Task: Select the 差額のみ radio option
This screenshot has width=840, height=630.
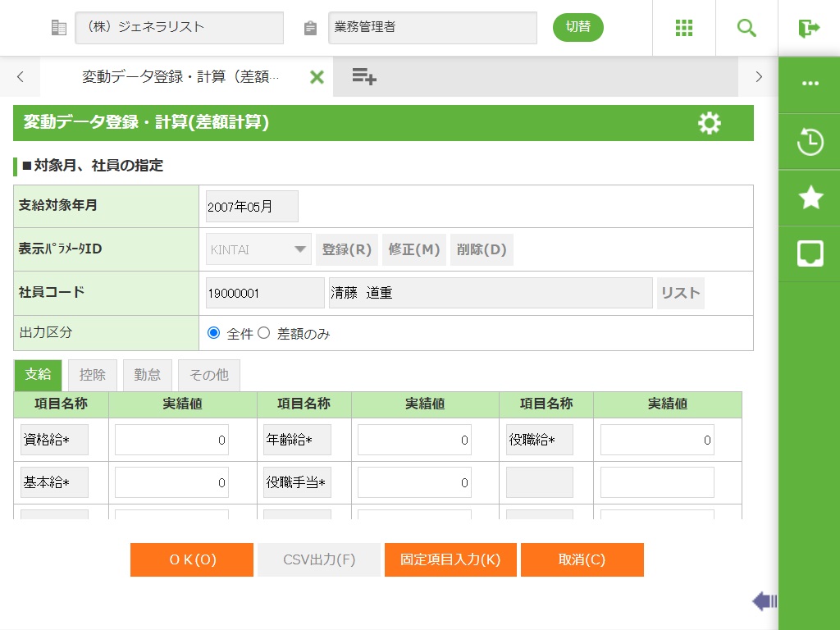Action: (264, 333)
